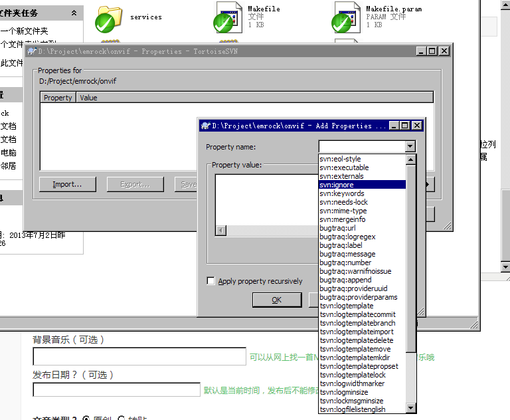Viewport: 510px width, 420px height.
Task: Click TortoiseSVN icon in Properties title bar
Action: [32, 51]
